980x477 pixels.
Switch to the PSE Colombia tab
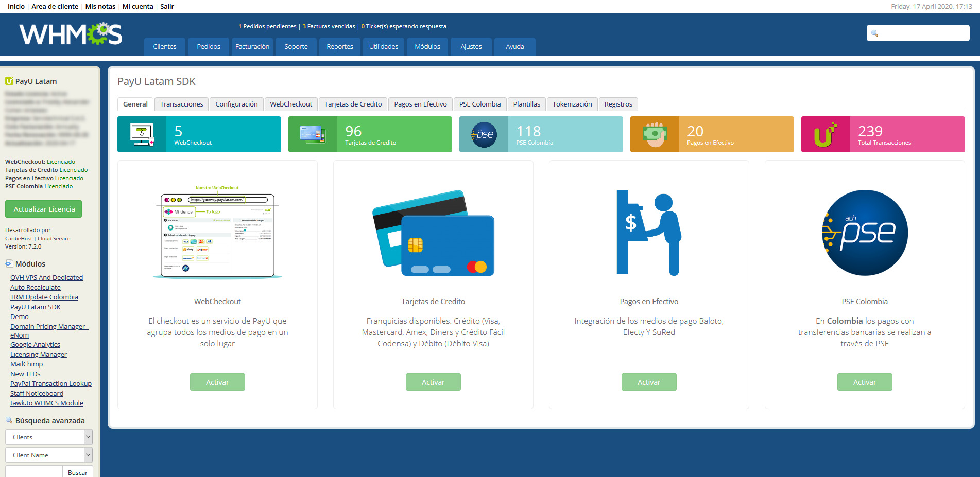point(480,104)
